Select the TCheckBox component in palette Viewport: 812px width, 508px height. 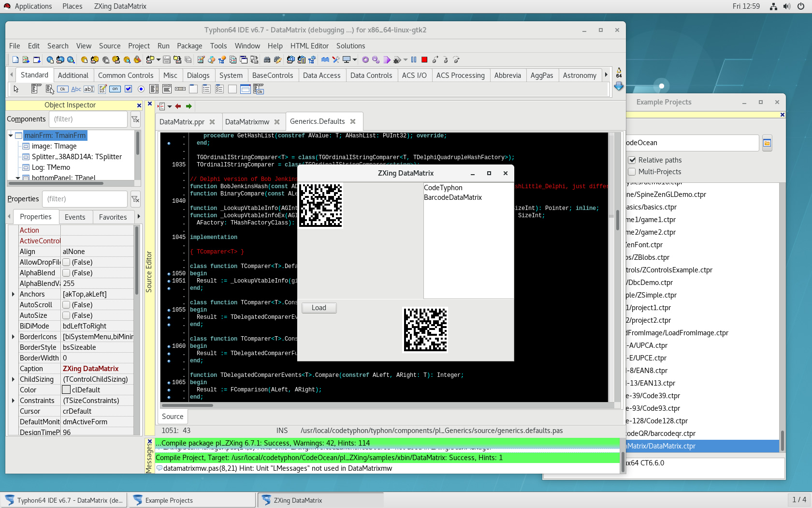click(128, 89)
